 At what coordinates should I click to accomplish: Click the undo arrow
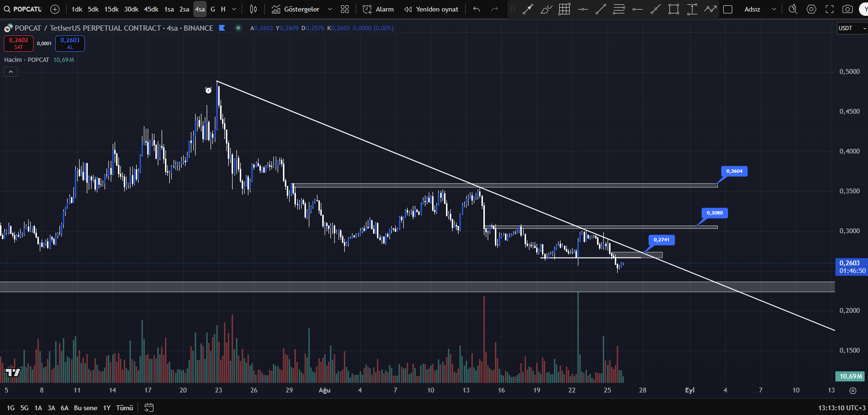tap(476, 9)
